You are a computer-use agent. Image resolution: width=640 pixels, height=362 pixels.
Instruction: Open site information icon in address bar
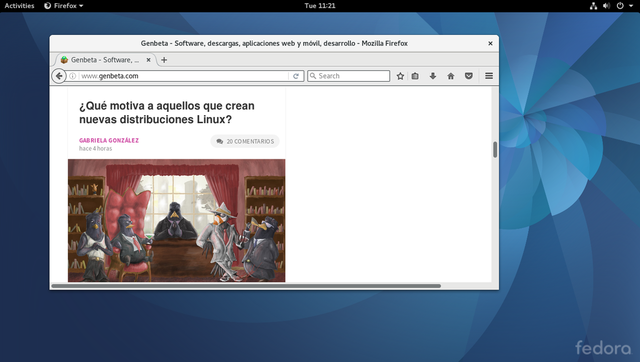(x=72, y=76)
